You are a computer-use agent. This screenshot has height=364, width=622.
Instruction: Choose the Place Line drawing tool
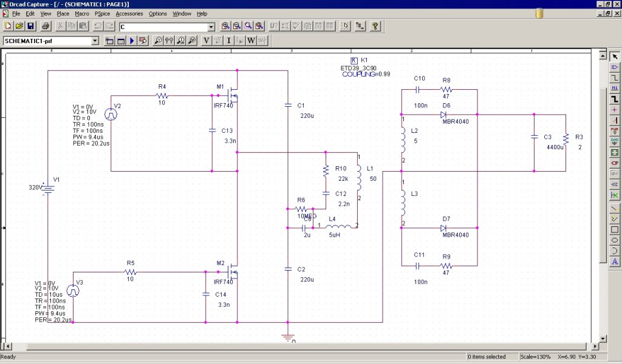tap(615, 208)
